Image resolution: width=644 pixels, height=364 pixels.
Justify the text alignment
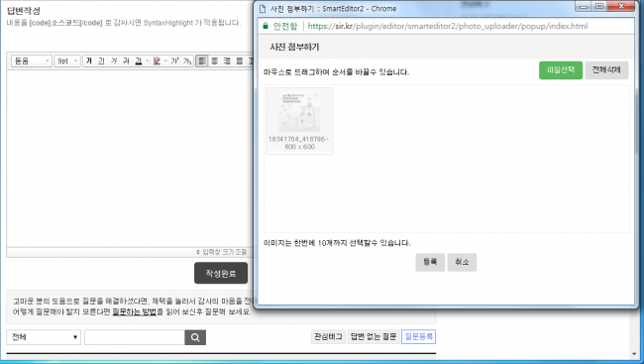[x=240, y=61]
